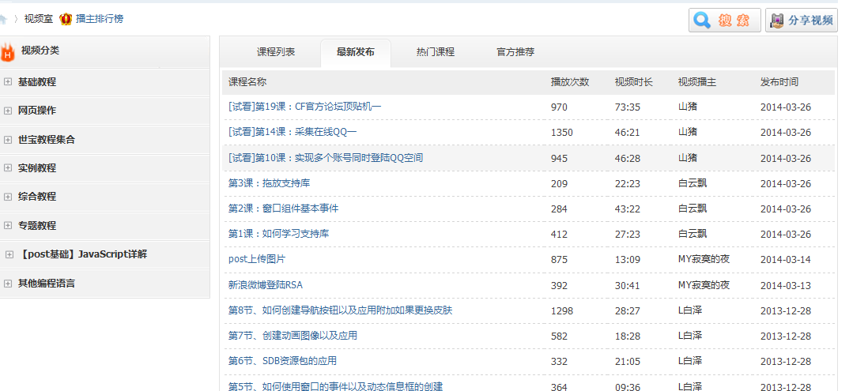Click the crown icon beside 播主排行榜
868x391 pixels.
click(x=66, y=20)
